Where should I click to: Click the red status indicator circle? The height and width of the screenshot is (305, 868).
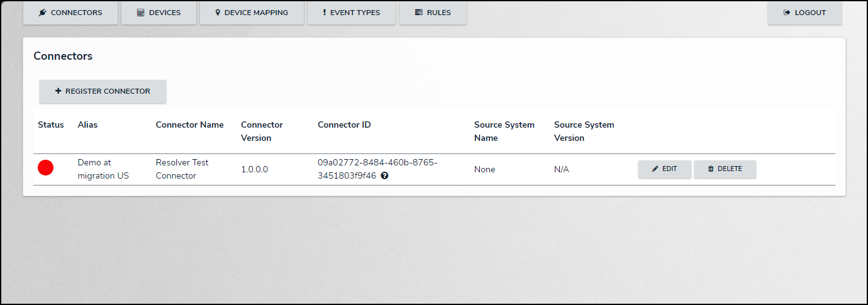[x=45, y=168]
